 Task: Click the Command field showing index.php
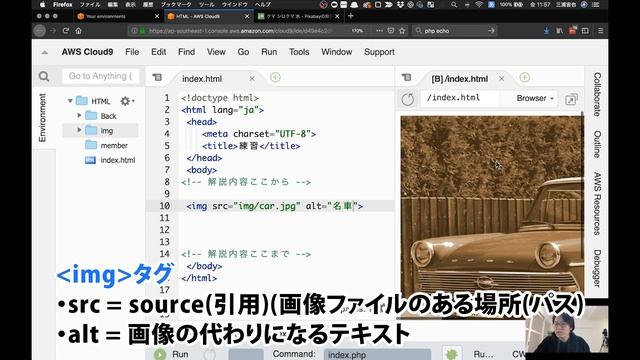click(377, 355)
